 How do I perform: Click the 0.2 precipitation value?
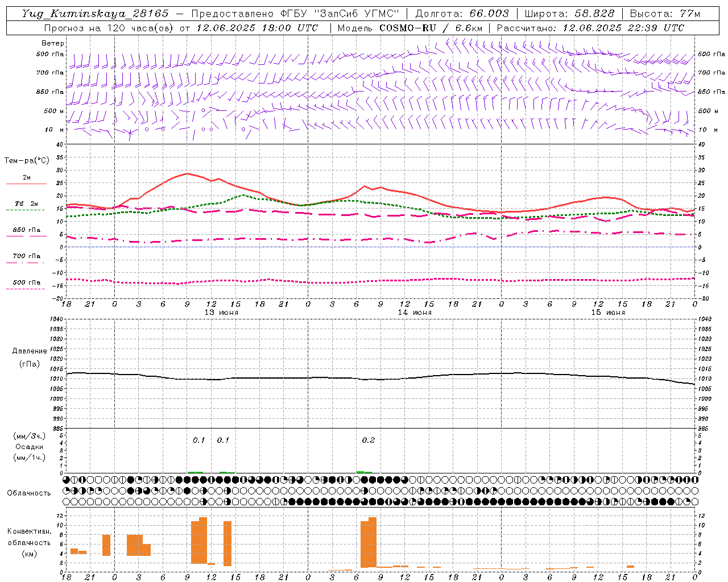pos(369,440)
